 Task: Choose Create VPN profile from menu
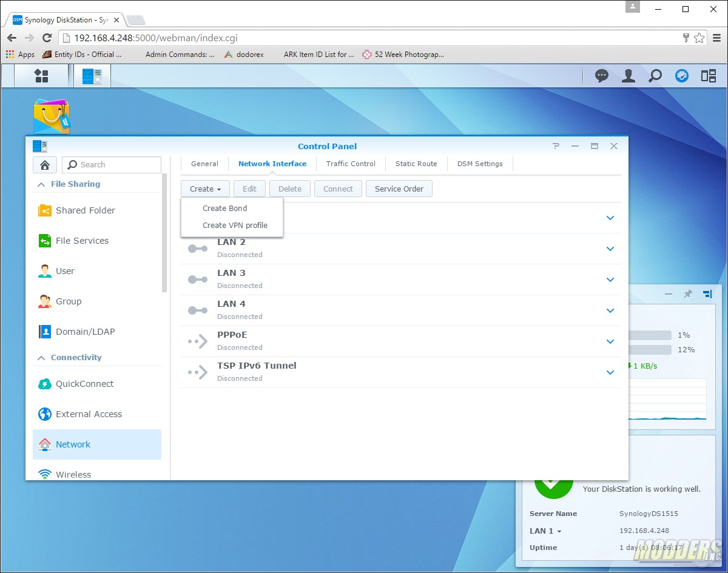pyautogui.click(x=232, y=225)
